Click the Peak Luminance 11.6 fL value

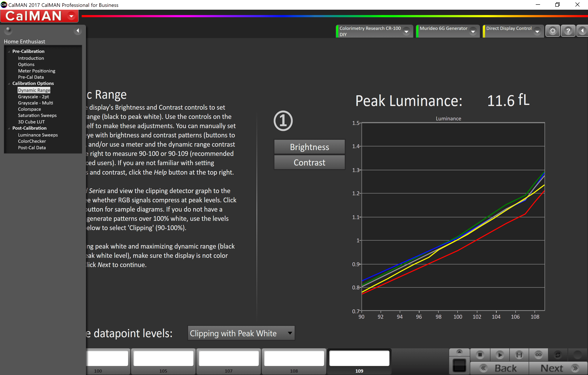(508, 101)
